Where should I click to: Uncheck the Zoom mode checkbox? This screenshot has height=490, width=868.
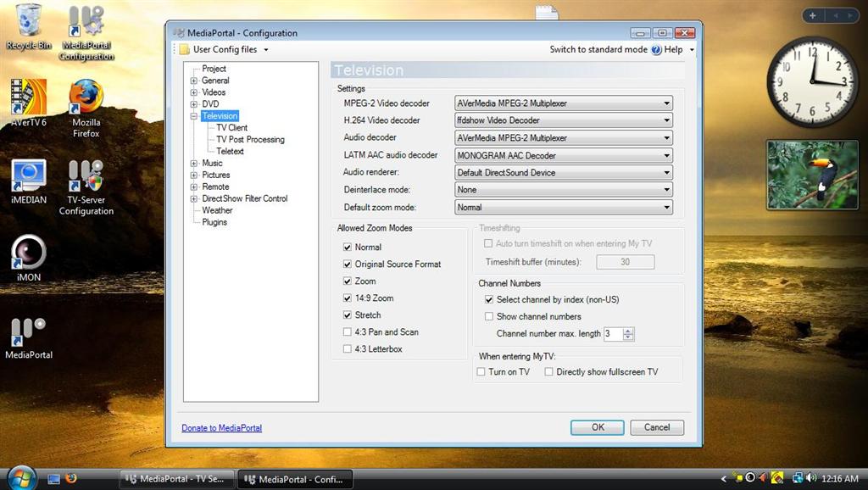(347, 281)
